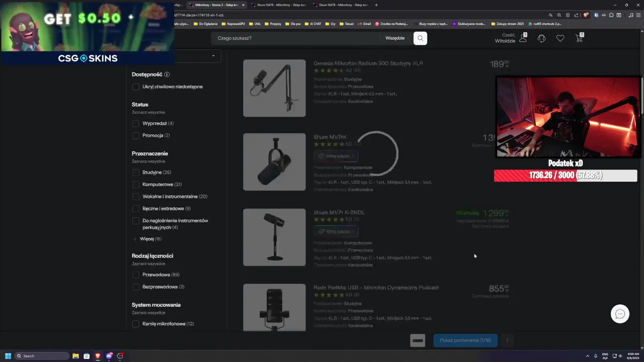The width and height of the screenshot is (644, 362).
Task: Open Brave browser on taskbar
Action: (x=98, y=356)
